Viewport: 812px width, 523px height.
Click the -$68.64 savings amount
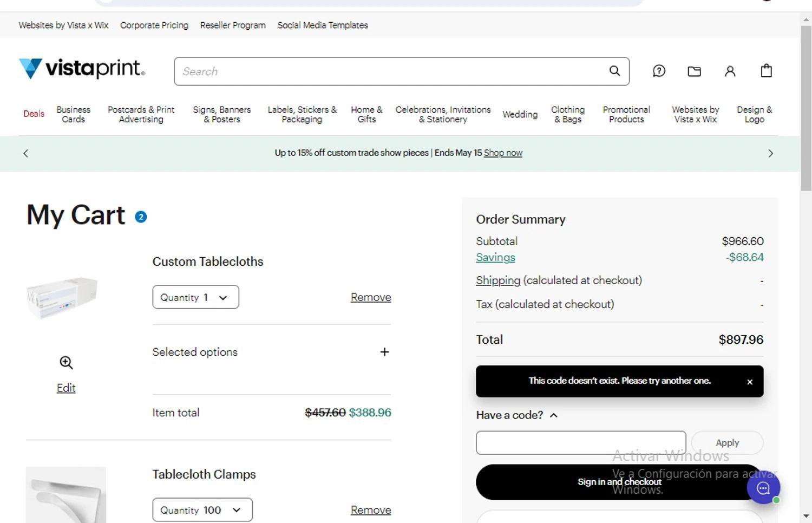click(744, 257)
